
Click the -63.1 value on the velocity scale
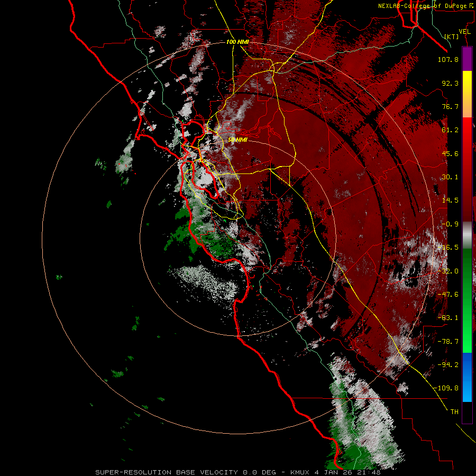pyautogui.click(x=448, y=318)
